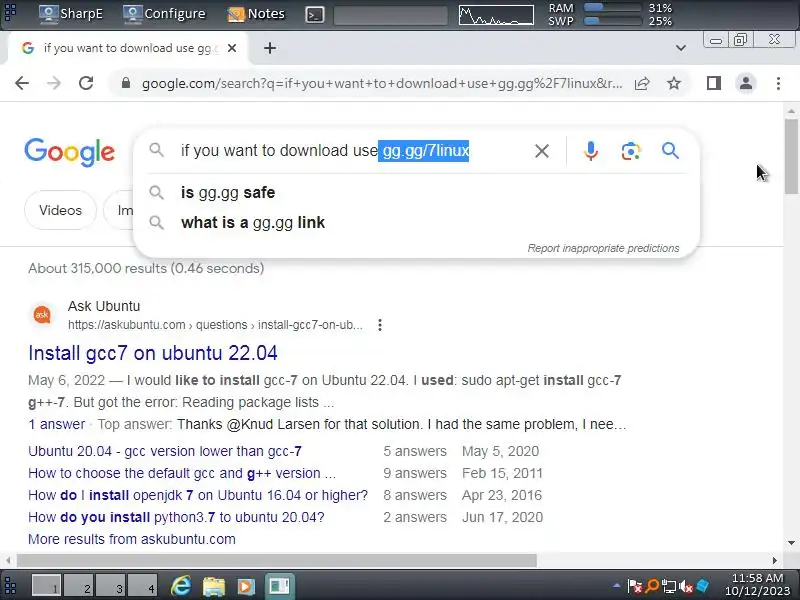
Task: Launch Internet Explorer from taskbar
Action: [x=181, y=586]
